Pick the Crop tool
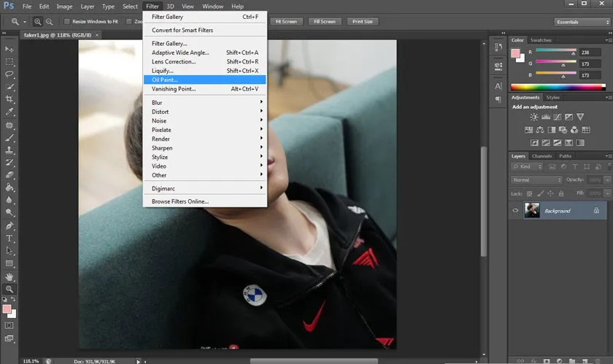613x364 pixels. 9,98
